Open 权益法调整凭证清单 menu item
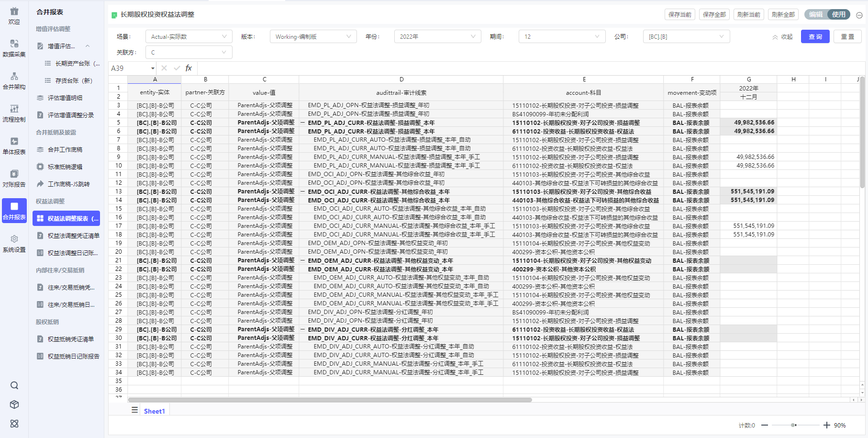868x438 pixels. pos(73,236)
